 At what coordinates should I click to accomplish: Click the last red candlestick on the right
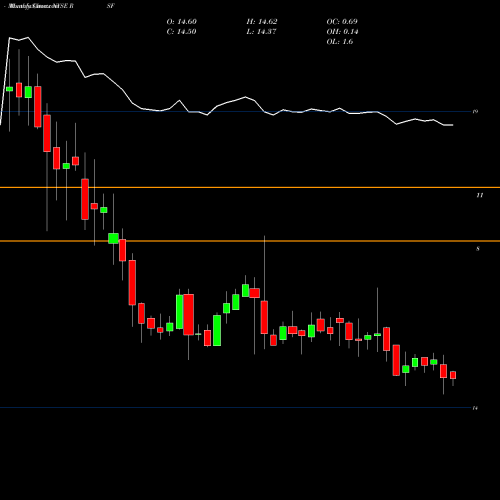[453, 375]
